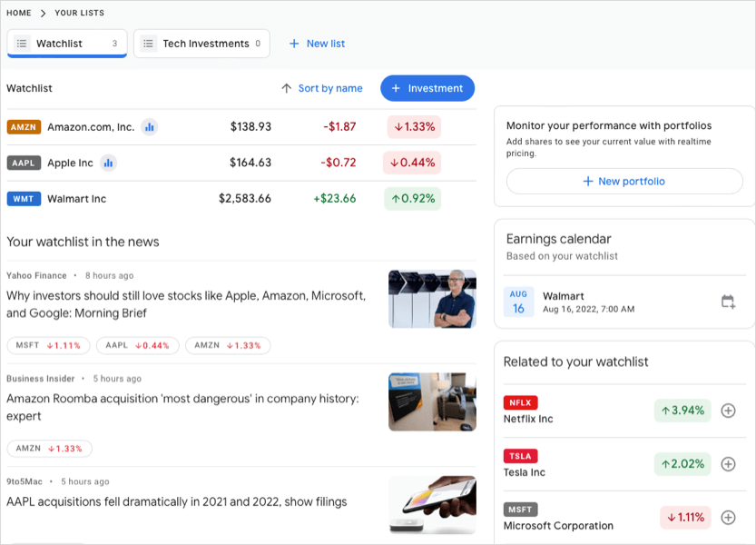Click Amazon price $138.93
This screenshot has height=545, width=756.
tap(250, 127)
